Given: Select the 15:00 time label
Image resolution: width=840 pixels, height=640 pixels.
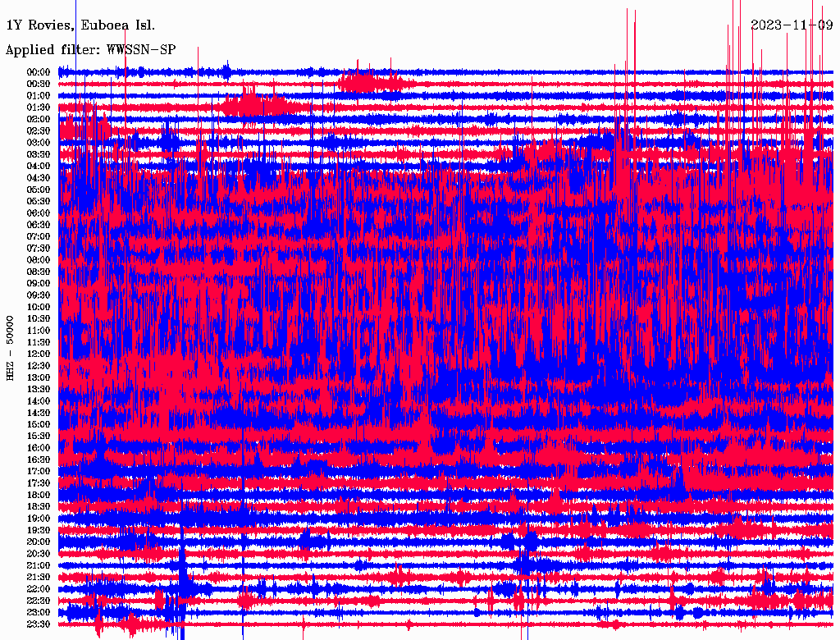Looking at the screenshot, I should pyautogui.click(x=39, y=424).
